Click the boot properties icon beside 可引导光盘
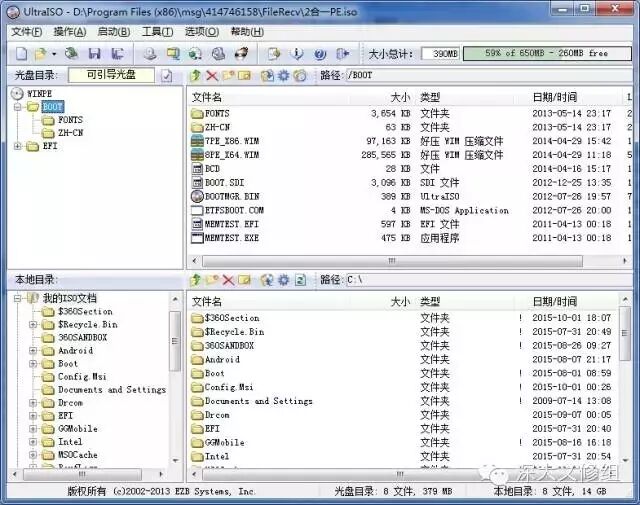The width and height of the screenshot is (640, 505). 166,76
